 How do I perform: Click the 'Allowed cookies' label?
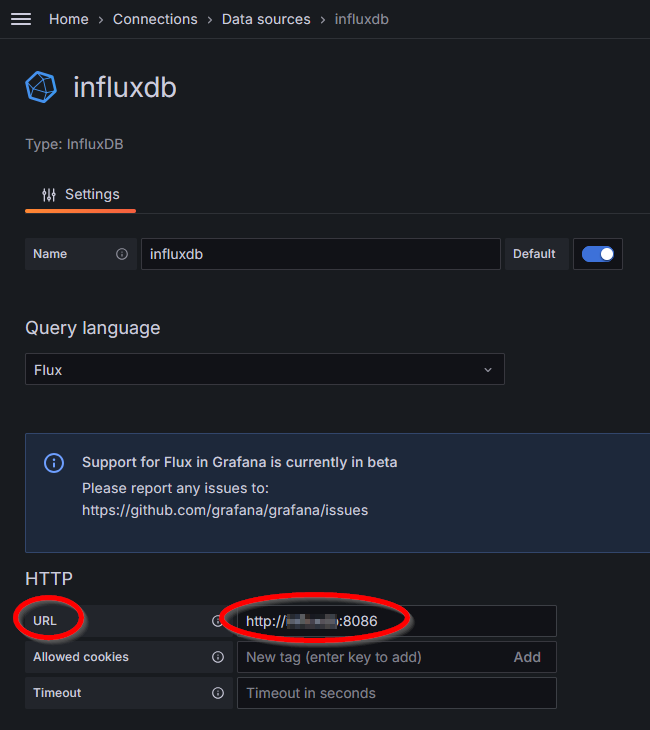click(x=81, y=657)
